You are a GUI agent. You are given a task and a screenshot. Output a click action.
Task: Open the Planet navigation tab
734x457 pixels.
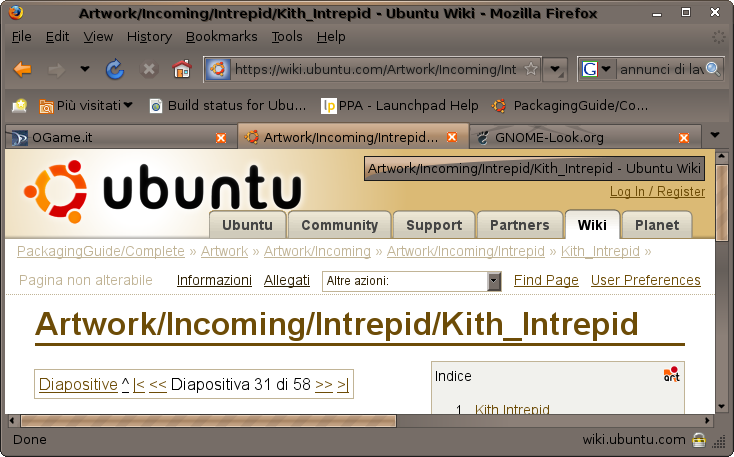(x=657, y=225)
